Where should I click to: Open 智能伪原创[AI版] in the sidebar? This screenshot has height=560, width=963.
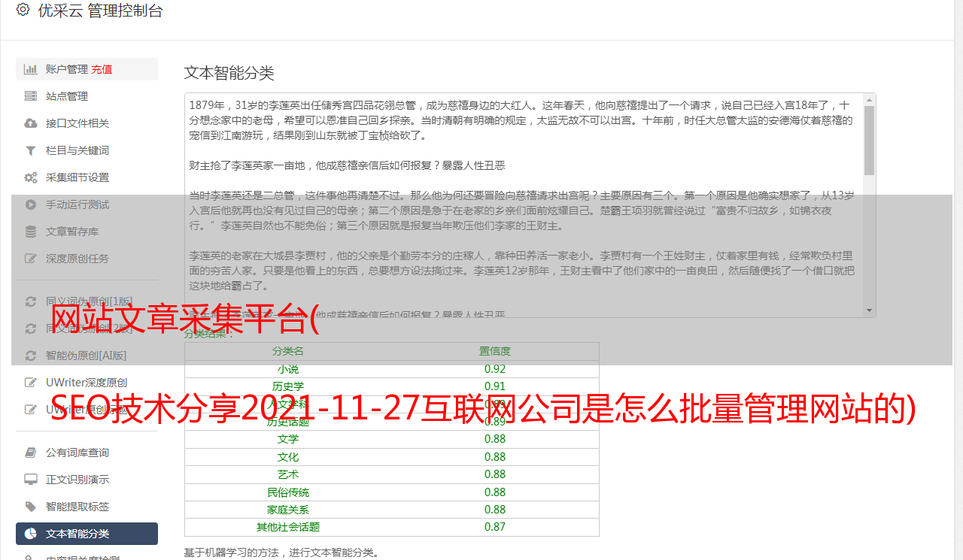tap(87, 356)
